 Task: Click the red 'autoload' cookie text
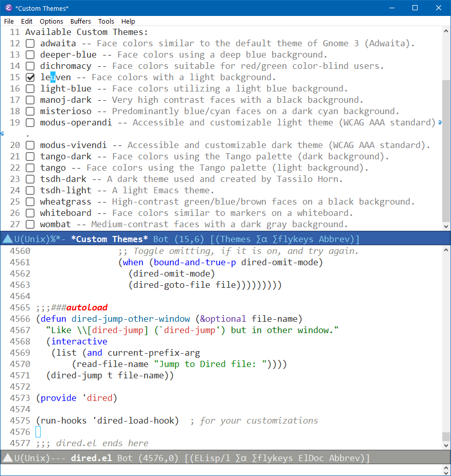click(x=87, y=307)
